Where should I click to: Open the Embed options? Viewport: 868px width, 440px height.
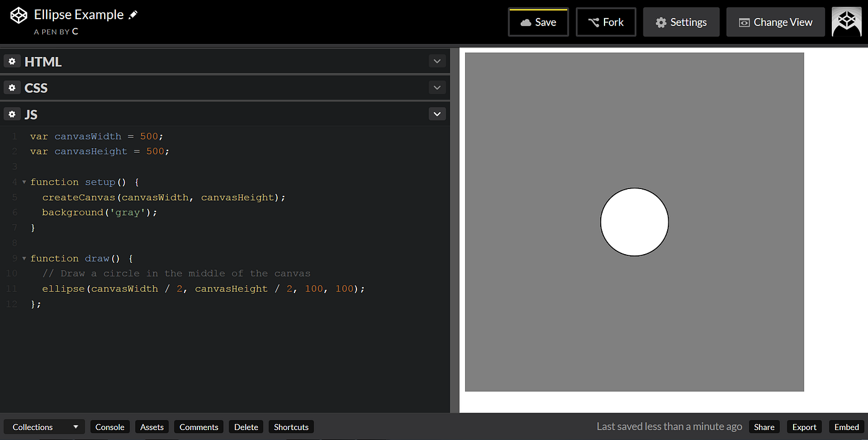click(x=846, y=426)
